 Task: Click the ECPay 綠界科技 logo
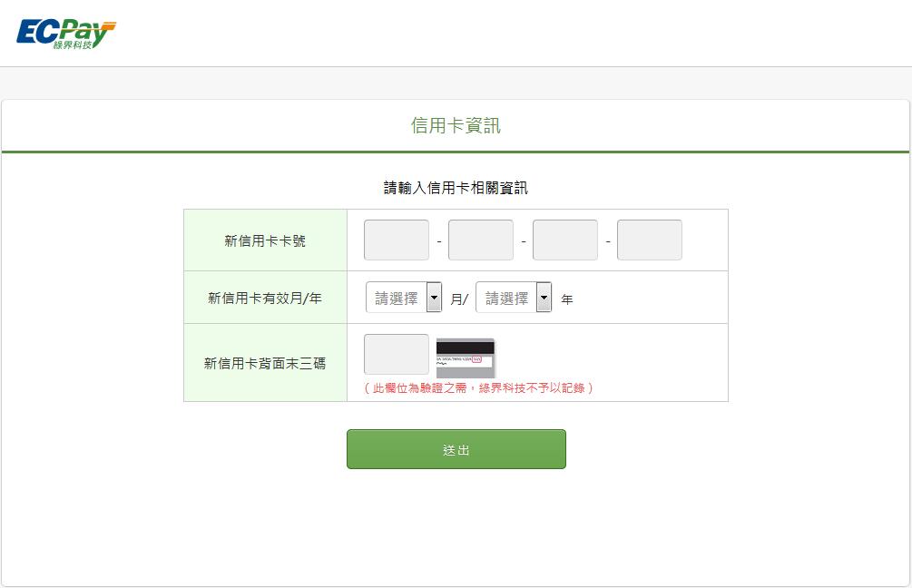(x=65, y=34)
